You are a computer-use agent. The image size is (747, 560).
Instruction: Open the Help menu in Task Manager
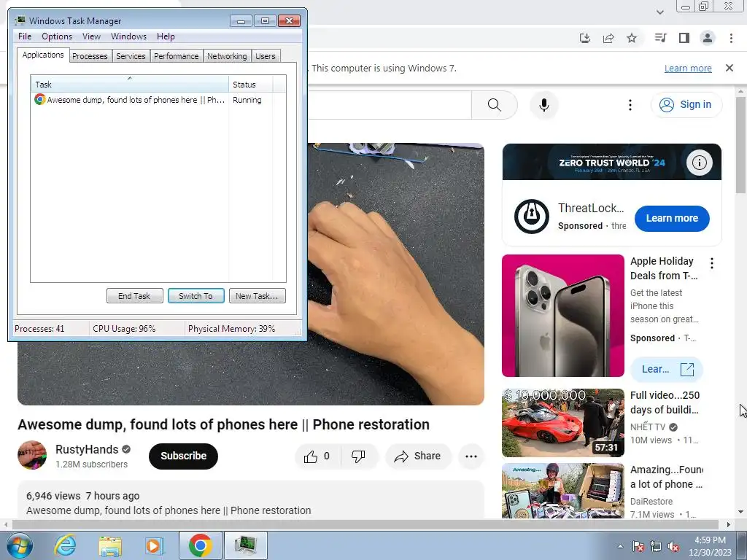166,36
